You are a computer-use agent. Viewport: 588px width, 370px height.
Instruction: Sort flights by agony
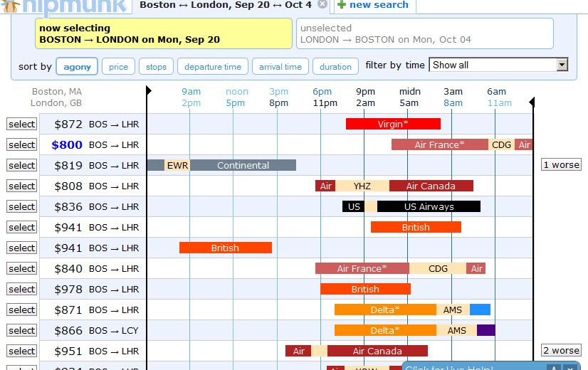pos(77,67)
